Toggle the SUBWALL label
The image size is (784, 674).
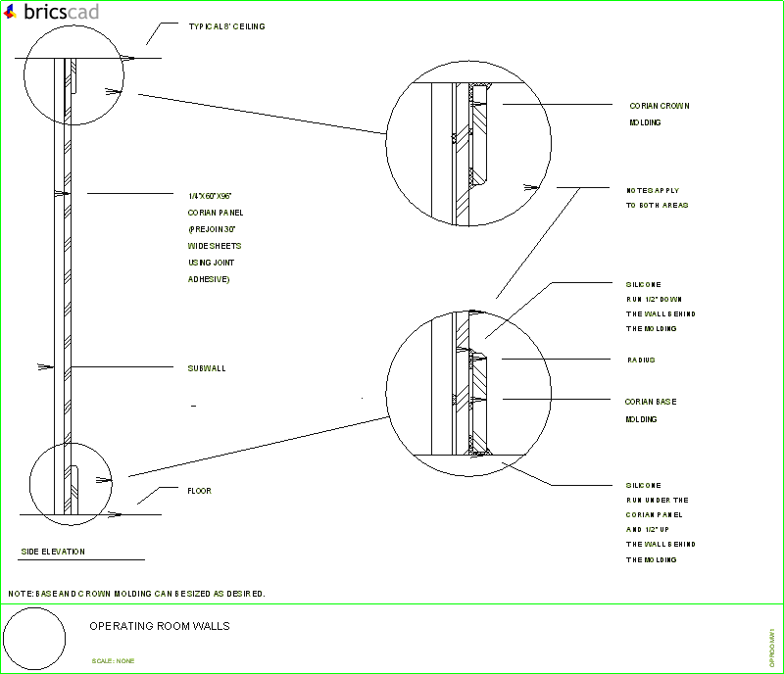pyautogui.click(x=206, y=369)
